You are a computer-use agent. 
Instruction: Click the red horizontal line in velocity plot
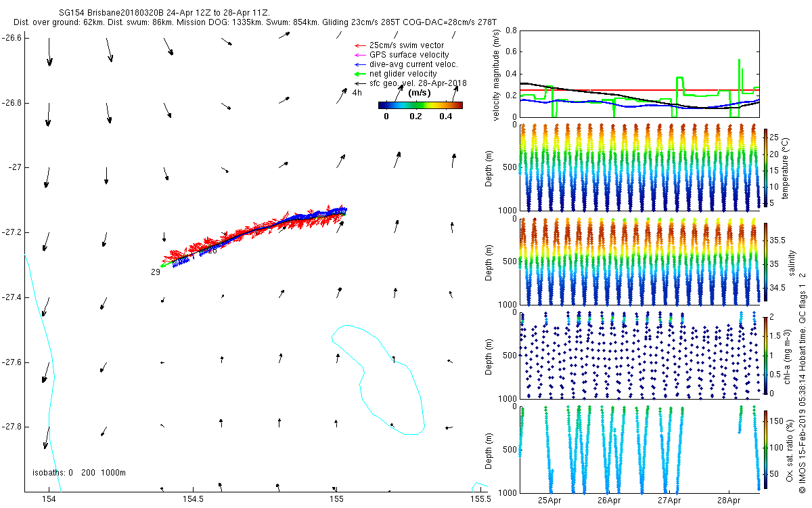tap(639, 89)
